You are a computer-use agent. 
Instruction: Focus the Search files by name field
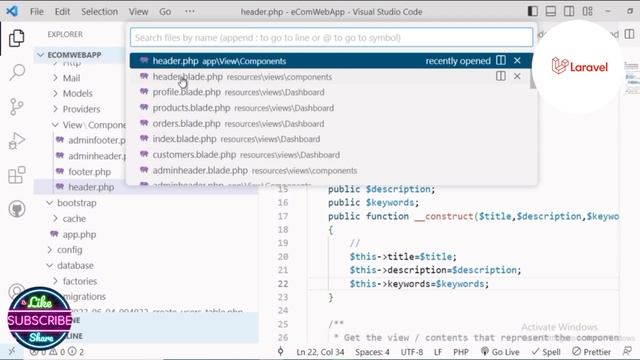(x=331, y=38)
